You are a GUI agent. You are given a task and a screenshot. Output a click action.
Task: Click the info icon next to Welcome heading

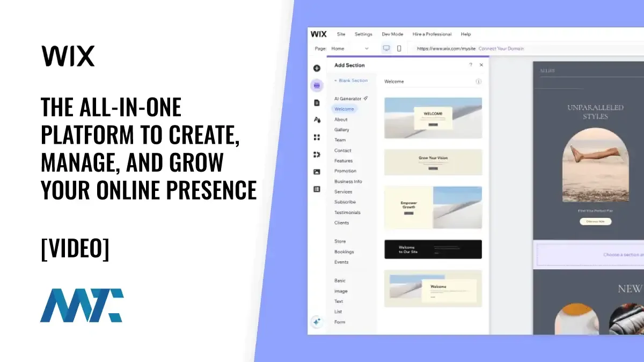click(478, 82)
